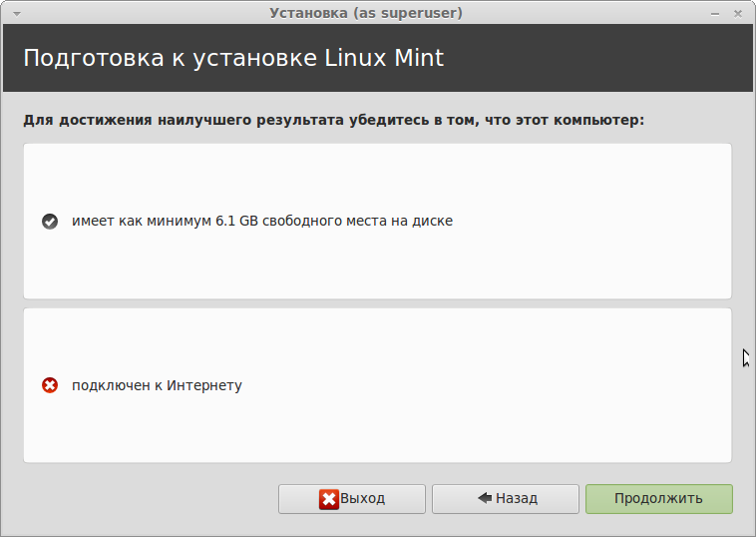Click the empty title bar left of the title
Viewport: 756px width, 537px height.
click(x=140, y=13)
